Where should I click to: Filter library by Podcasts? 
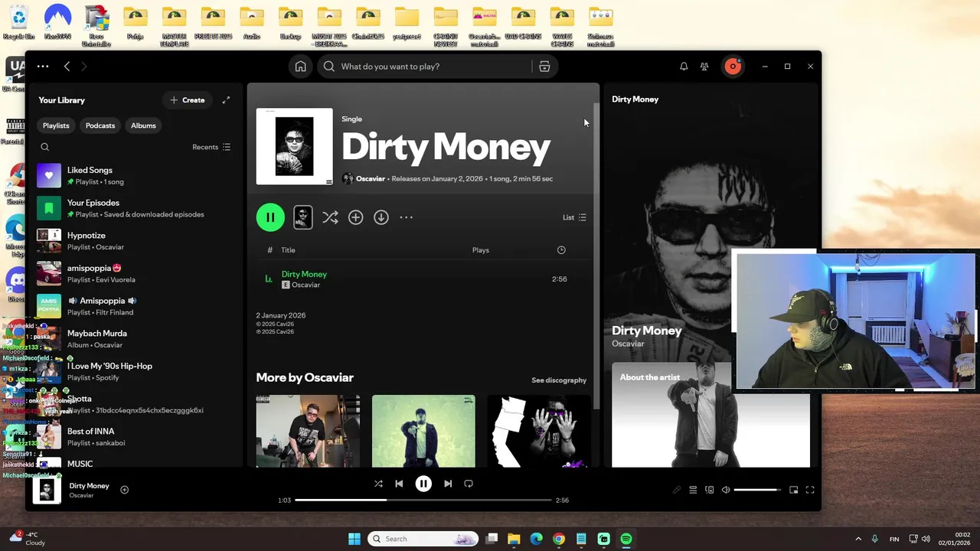[x=100, y=126]
